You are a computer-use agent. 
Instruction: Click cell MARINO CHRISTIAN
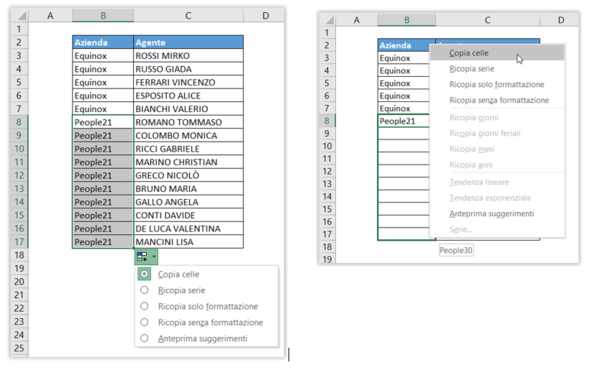click(x=188, y=162)
